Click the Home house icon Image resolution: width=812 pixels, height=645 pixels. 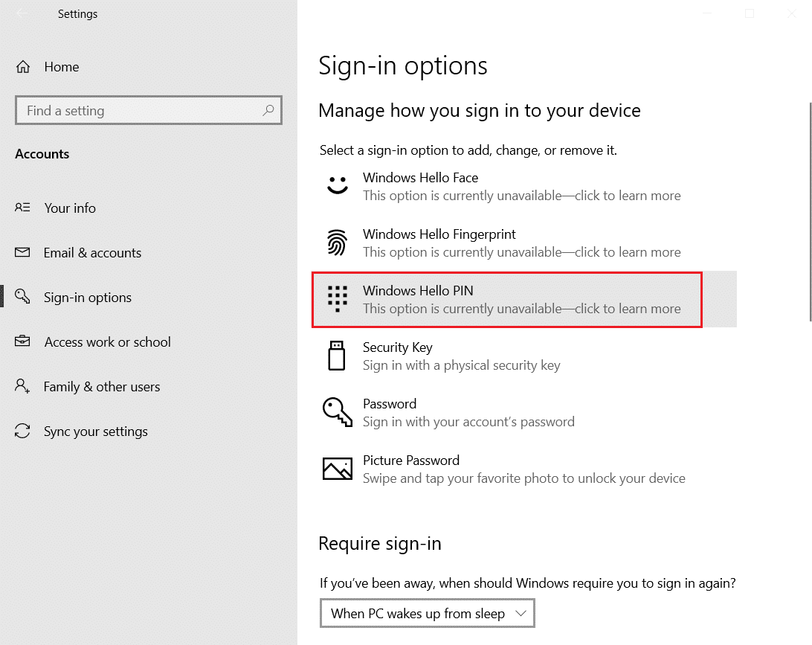pyautogui.click(x=23, y=67)
